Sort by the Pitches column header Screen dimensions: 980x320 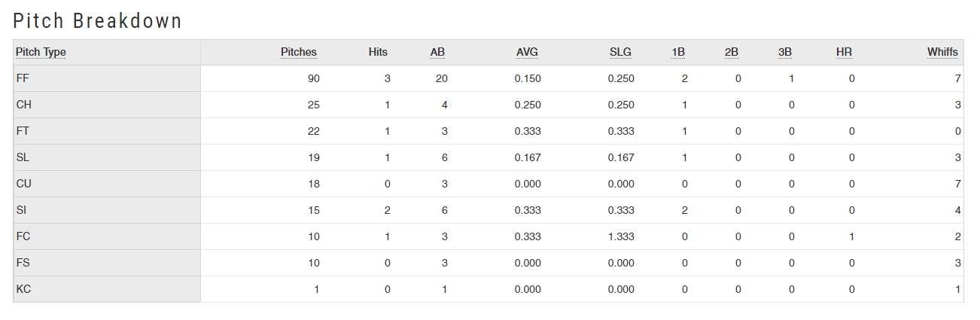click(x=299, y=52)
